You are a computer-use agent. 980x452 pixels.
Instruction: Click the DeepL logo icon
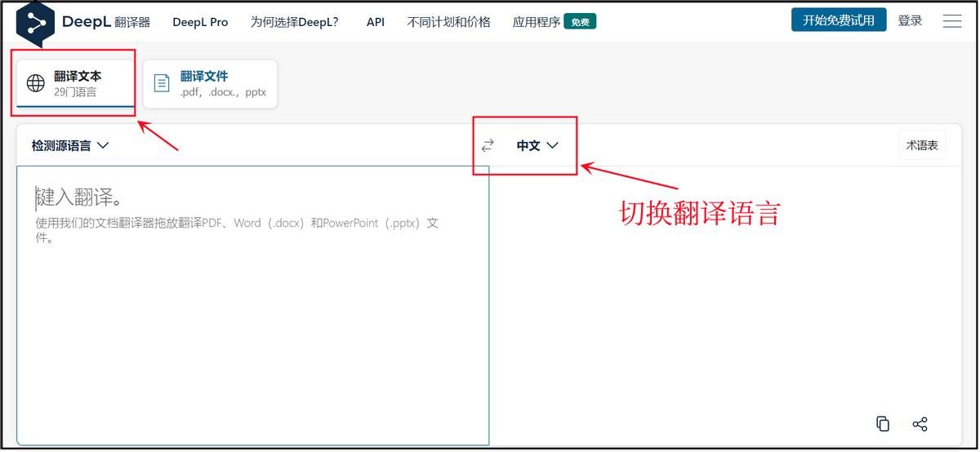[35, 23]
